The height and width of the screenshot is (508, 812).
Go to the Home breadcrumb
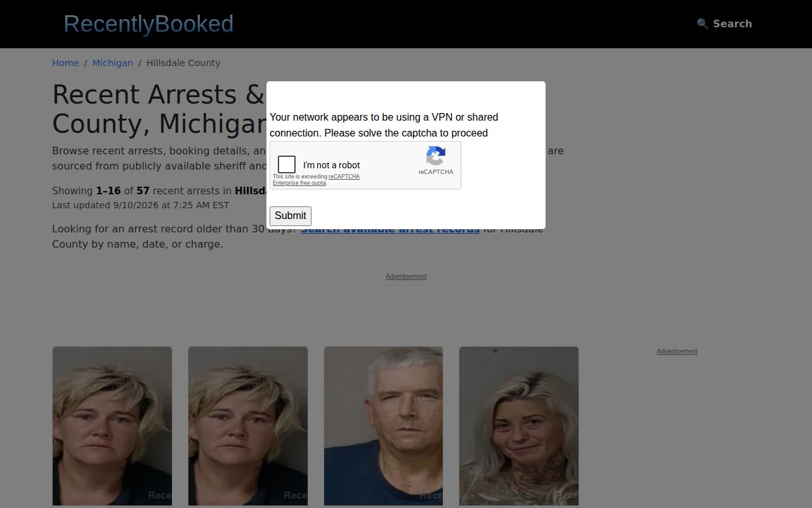click(x=65, y=63)
